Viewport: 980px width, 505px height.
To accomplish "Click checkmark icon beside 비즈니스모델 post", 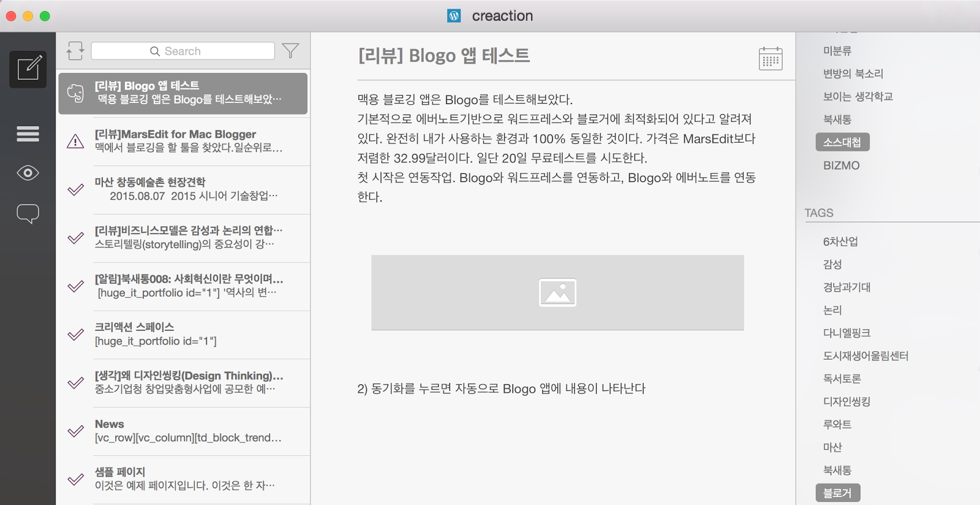I will coord(75,238).
